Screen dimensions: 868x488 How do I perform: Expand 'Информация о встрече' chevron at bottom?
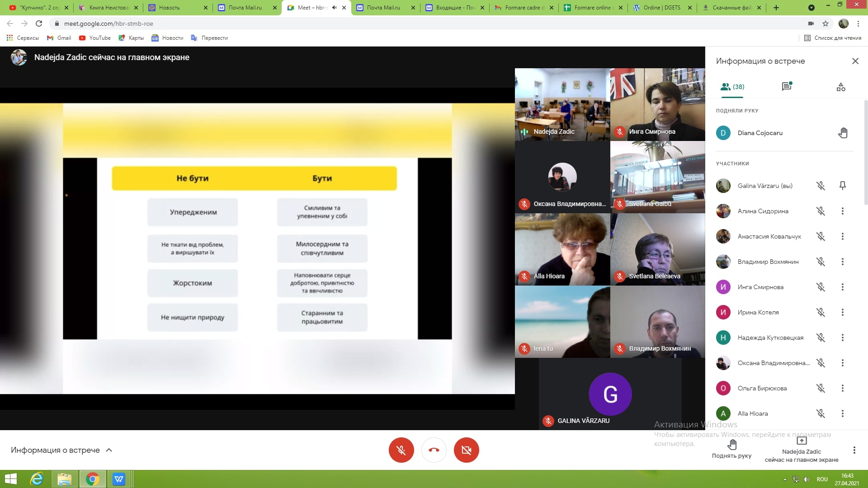point(109,450)
